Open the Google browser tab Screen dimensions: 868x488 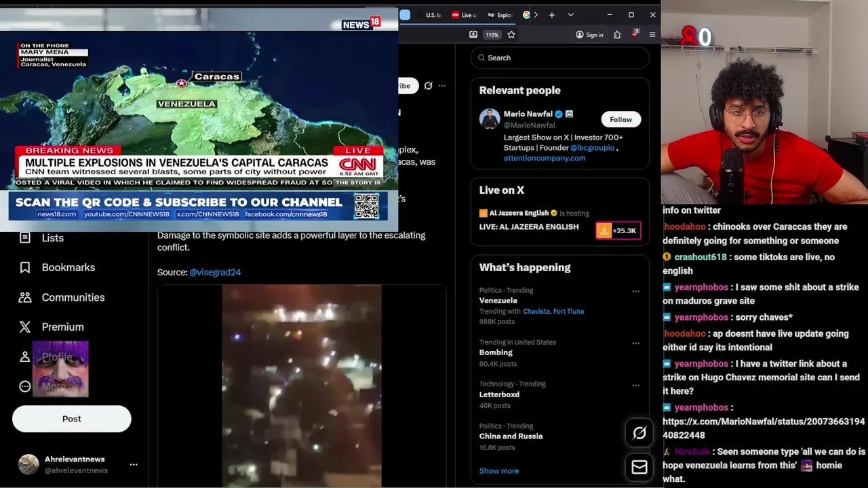pos(526,15)
